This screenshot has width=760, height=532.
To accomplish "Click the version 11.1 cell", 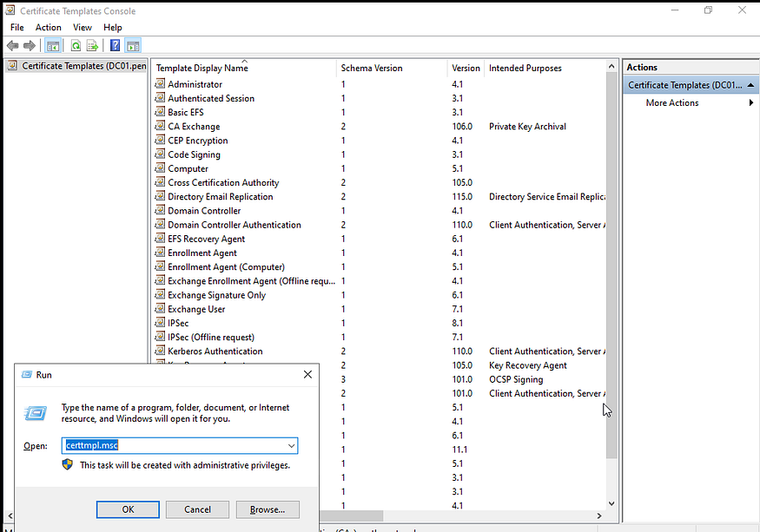I will tap(459, 450).
